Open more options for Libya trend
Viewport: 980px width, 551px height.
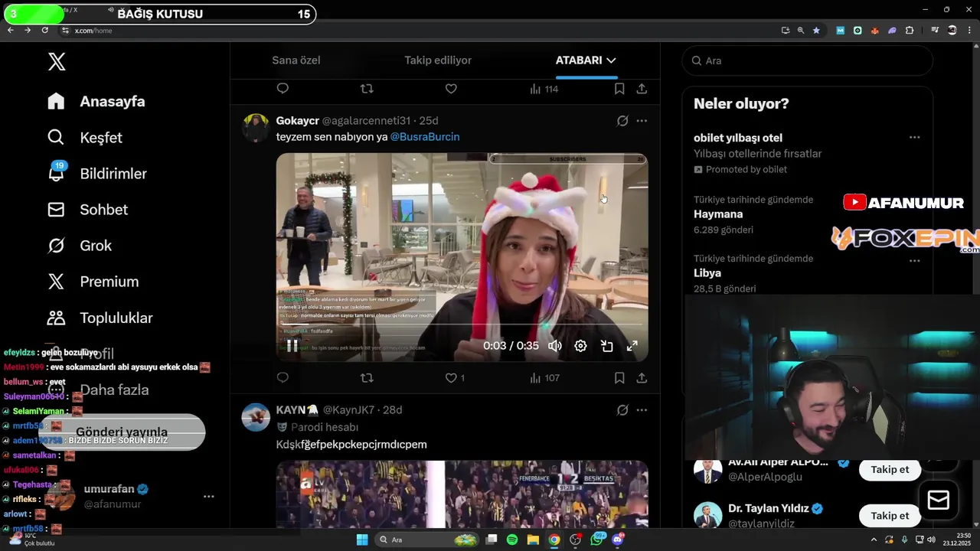click(x=914, y=261)
